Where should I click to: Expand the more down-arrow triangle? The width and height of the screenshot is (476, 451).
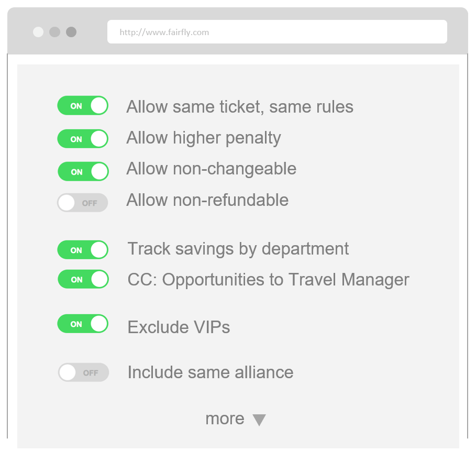coord(259,420)
